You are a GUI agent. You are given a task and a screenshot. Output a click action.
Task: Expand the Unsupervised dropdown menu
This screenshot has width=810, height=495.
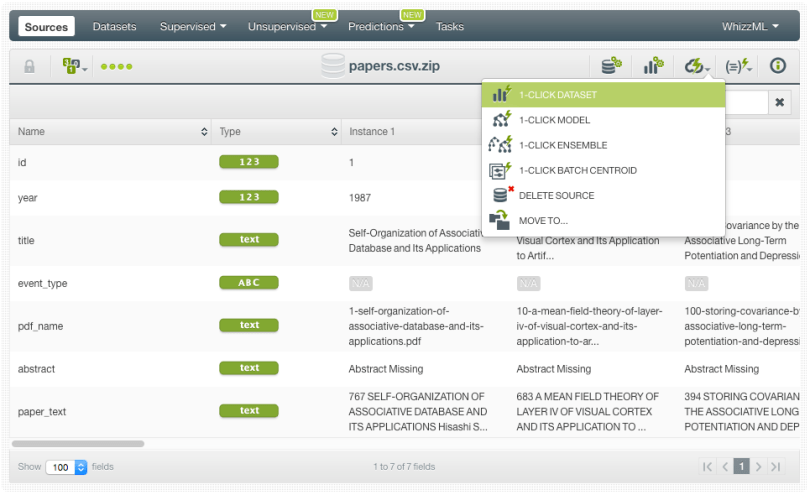[288, 26]
